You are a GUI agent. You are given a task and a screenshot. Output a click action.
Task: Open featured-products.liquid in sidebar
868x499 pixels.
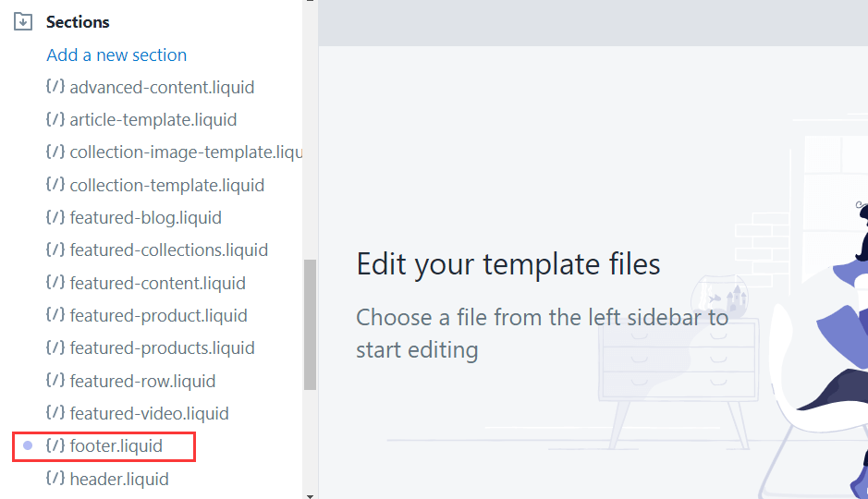point(151,348)
